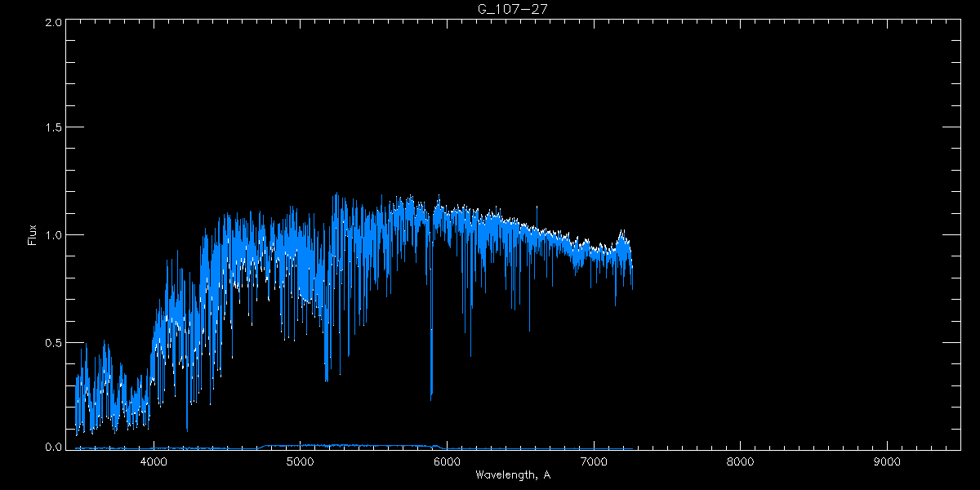980x490 pixels.
Task: Click the bottom of the deep absorption line near 5900
Action: tap(431, 398)
